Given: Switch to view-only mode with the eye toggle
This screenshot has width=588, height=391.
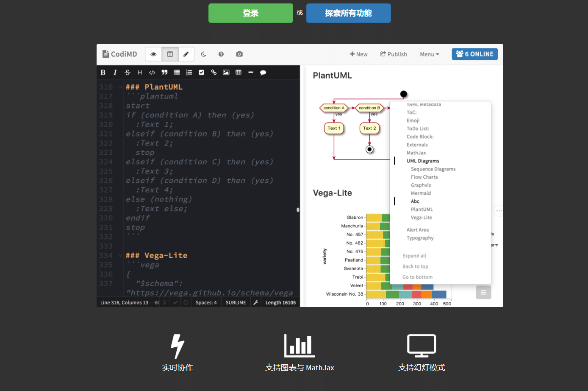Looking at the screenshot, I should 153,54.
